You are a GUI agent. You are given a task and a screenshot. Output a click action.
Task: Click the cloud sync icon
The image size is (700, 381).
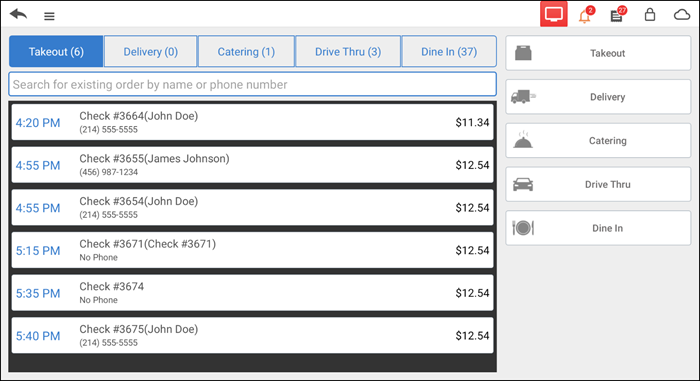click(682, 15)
